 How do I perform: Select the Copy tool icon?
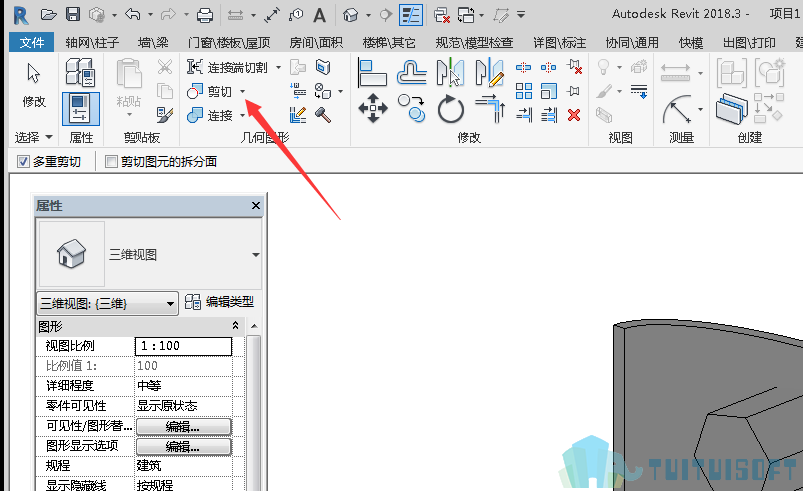click(412, 108)
